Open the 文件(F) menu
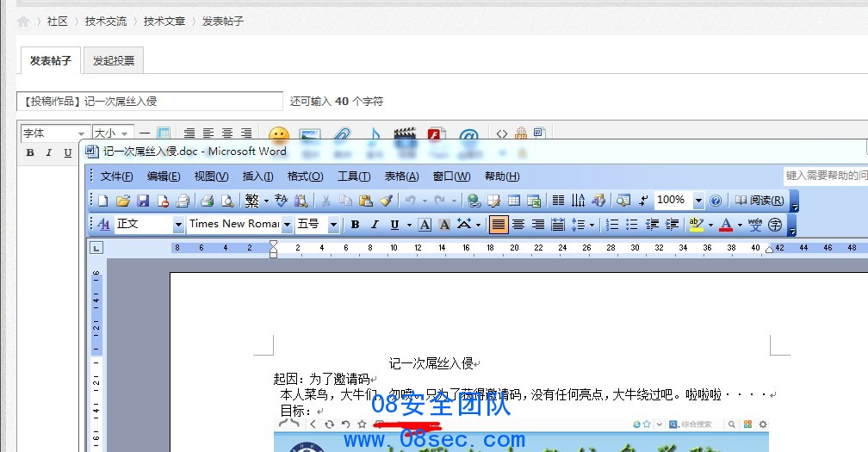This screenshot has width=868, height=452. pos(116,176)
